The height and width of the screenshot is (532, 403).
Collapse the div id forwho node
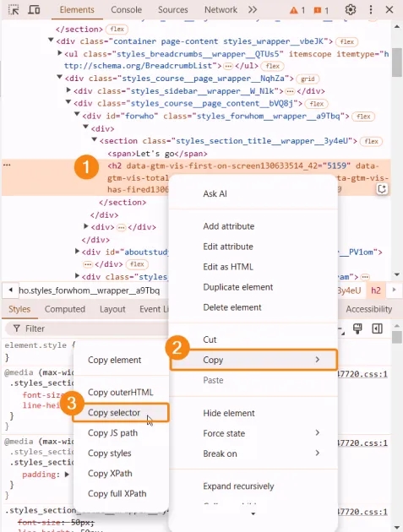pyautogui.click(x=77, y=115)
